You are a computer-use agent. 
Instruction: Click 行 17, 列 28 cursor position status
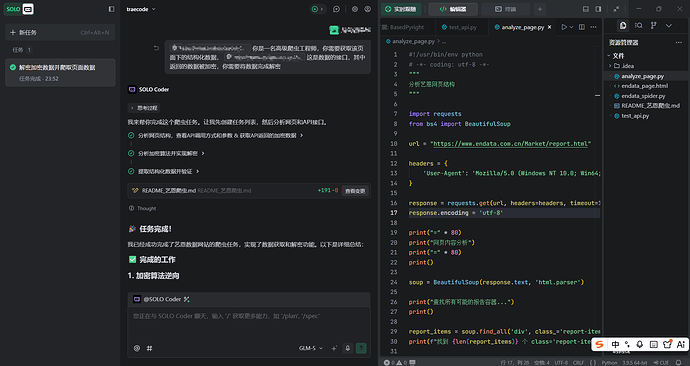(515, 362)
